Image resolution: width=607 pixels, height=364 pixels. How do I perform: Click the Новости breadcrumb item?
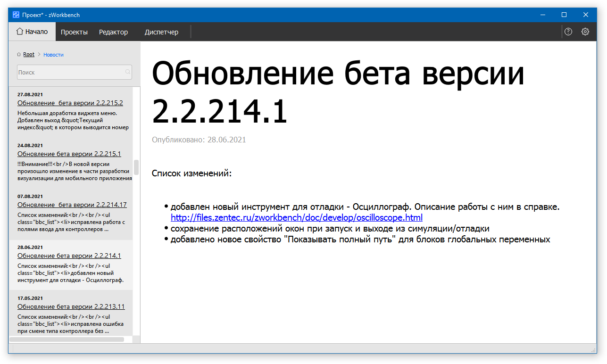53,55
